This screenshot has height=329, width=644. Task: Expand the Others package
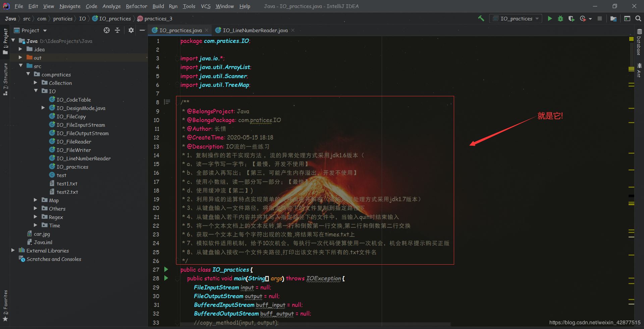[x=36, y=208]
